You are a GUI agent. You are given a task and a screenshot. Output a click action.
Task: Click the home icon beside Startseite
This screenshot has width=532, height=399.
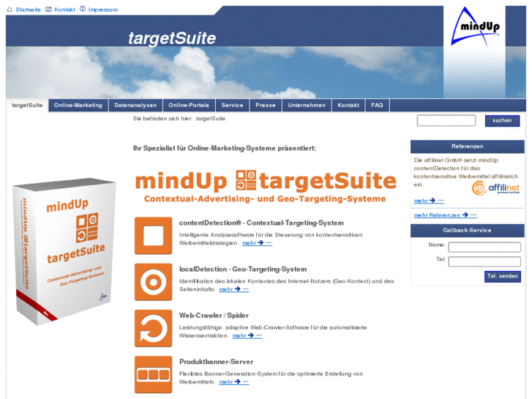[10, 10]
